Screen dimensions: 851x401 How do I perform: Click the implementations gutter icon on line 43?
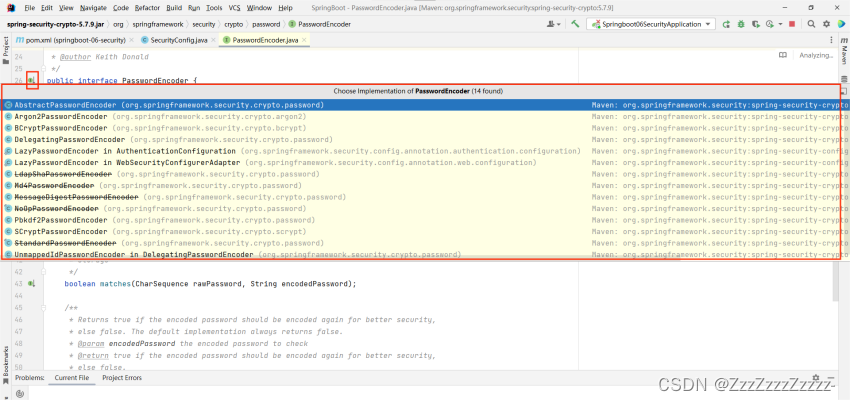pyautogui.click(x=32, y=284)
